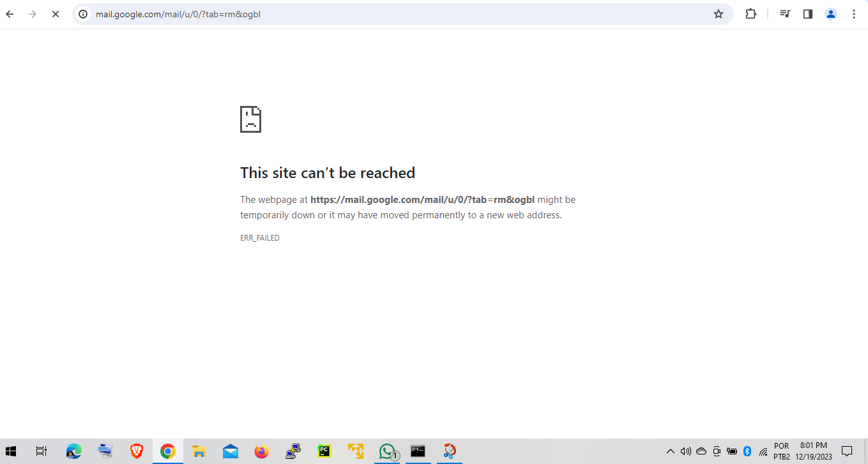Click the ERR_FAILED error code

pyautogui.click(x=260, y=238)
